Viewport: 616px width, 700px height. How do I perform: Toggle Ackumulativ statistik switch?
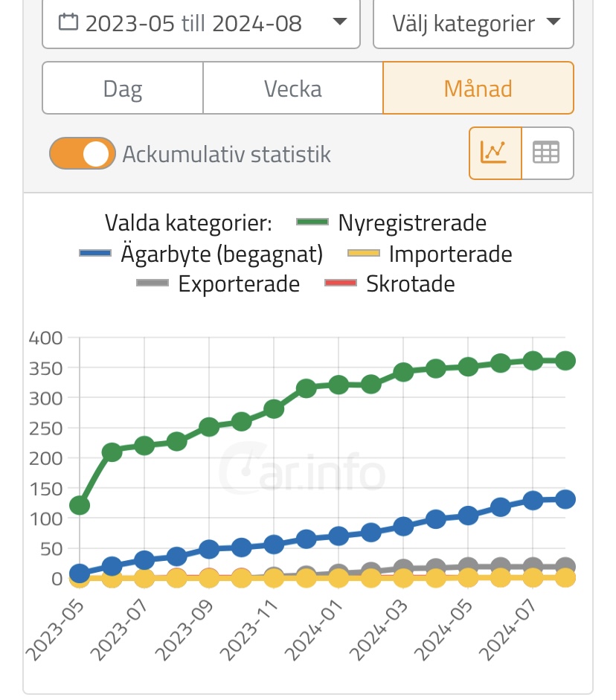tap(83, 154)
